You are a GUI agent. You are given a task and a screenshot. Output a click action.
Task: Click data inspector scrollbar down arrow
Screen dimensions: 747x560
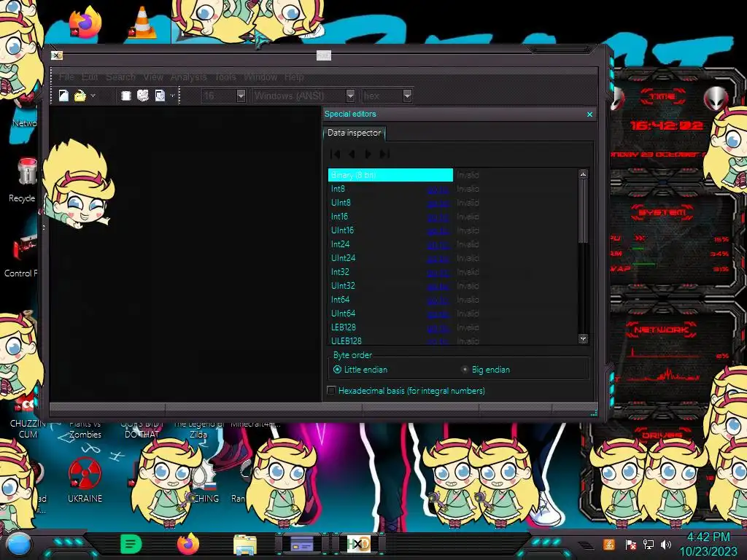[583, 338]
